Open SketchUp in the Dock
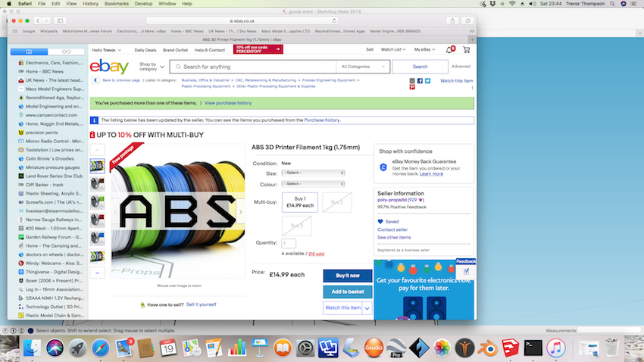 click(510, 348)
